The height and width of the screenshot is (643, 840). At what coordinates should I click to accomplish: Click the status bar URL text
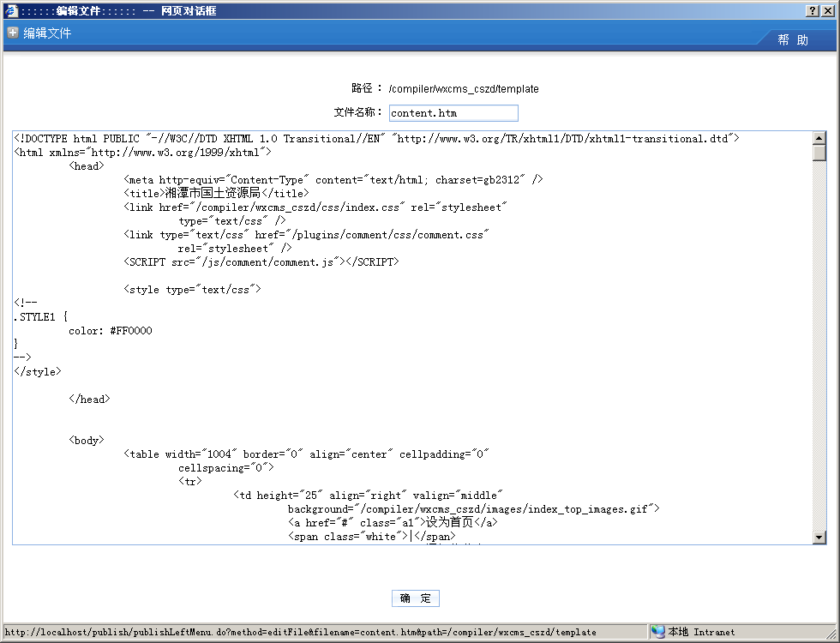tap(300, 633)
